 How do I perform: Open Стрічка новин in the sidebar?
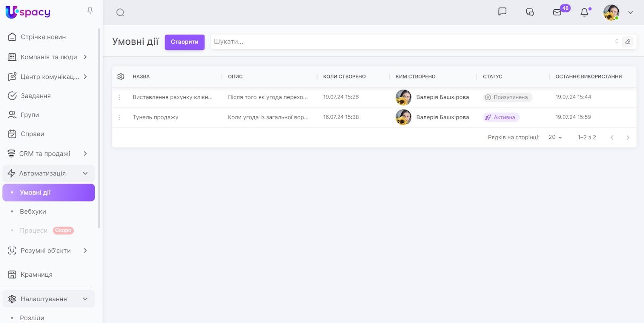click(x=43, y=37)
